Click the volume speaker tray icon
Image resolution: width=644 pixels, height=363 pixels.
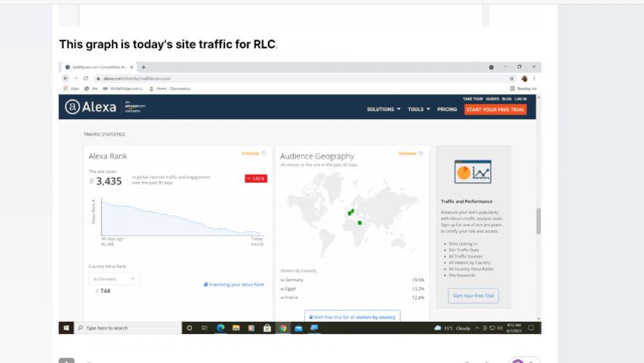tap(500, 328)
